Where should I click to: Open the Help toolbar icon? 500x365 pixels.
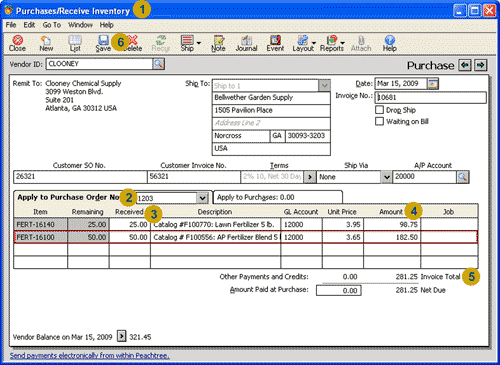389,43
